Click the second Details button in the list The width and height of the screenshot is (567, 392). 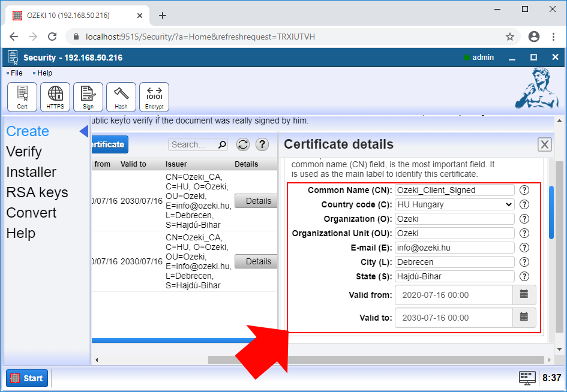click(x=256, y=261)
